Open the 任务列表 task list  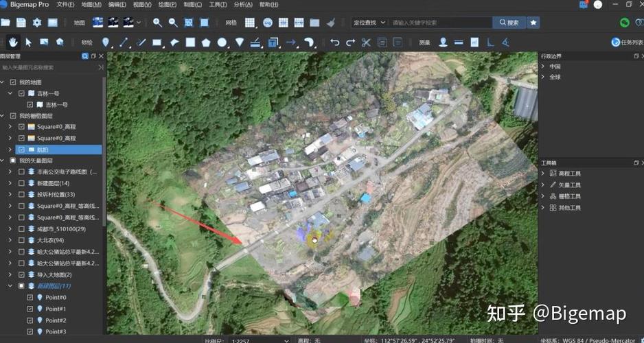(628, 42)
